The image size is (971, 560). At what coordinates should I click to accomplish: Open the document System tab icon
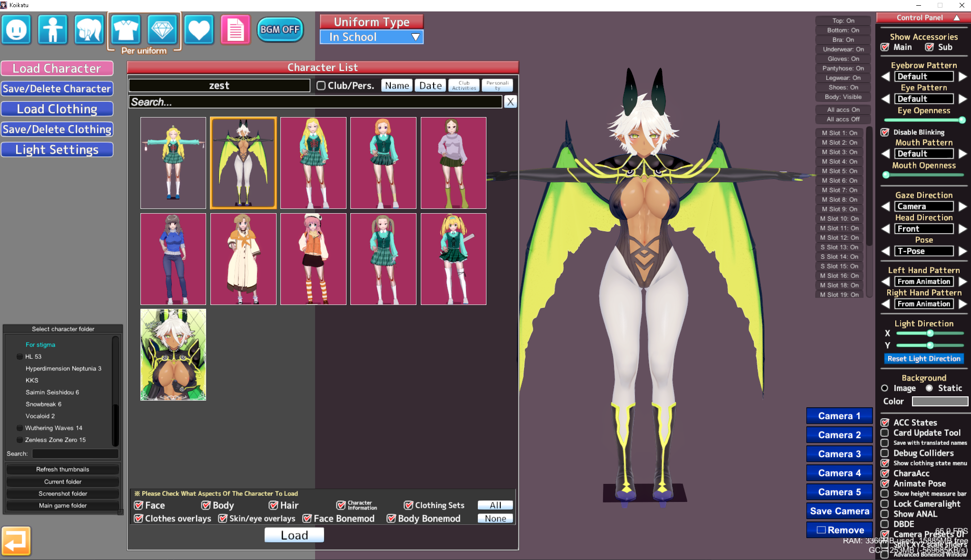235,29
